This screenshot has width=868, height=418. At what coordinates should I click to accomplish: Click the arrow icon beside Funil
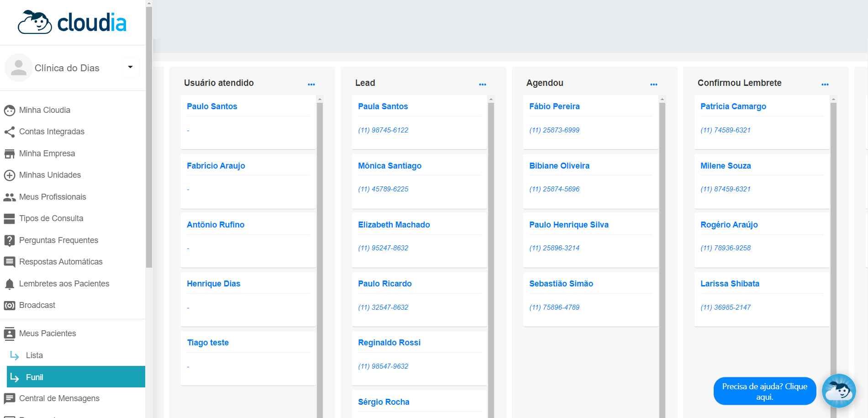point(15,377)
